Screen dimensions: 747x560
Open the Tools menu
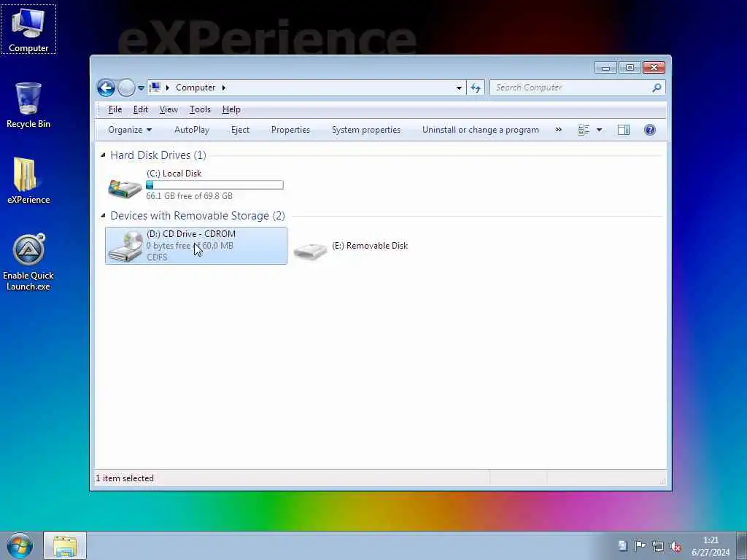(200, 109)
